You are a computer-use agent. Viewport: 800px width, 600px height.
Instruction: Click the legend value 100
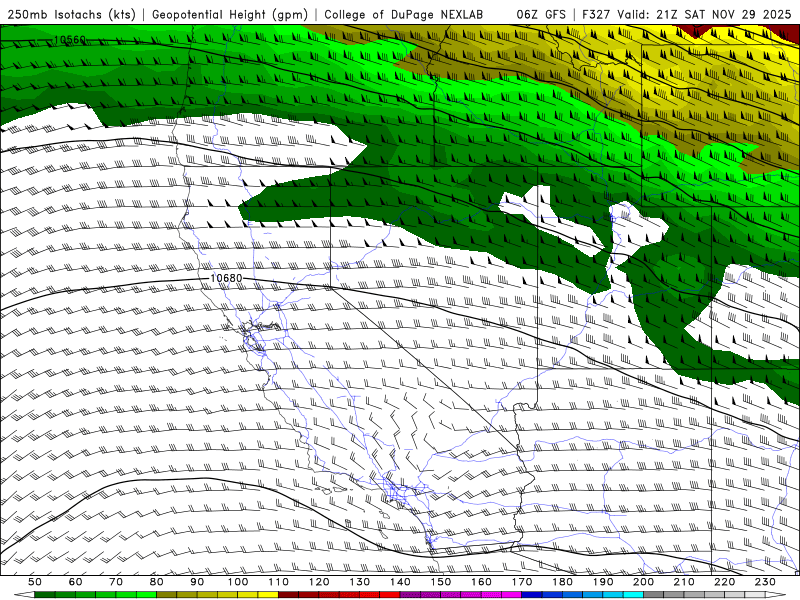point(238,582)
